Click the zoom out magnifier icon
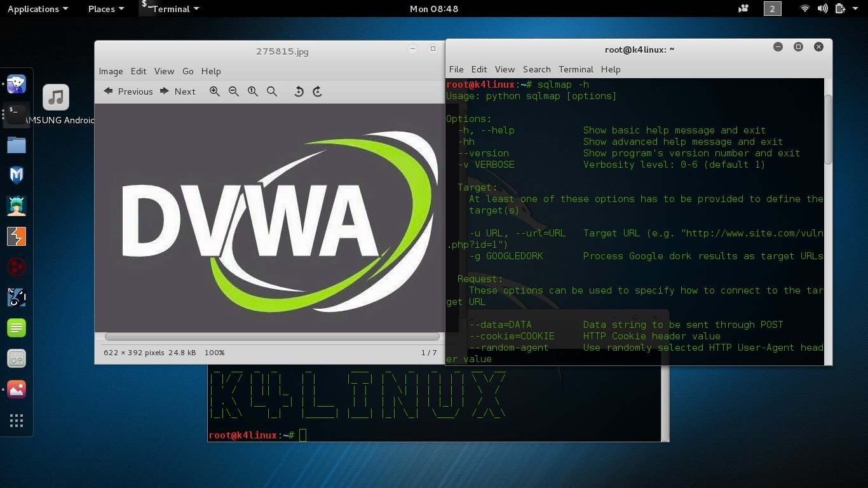The height and width of the screenshot is (488, 868). coord(234,91)
